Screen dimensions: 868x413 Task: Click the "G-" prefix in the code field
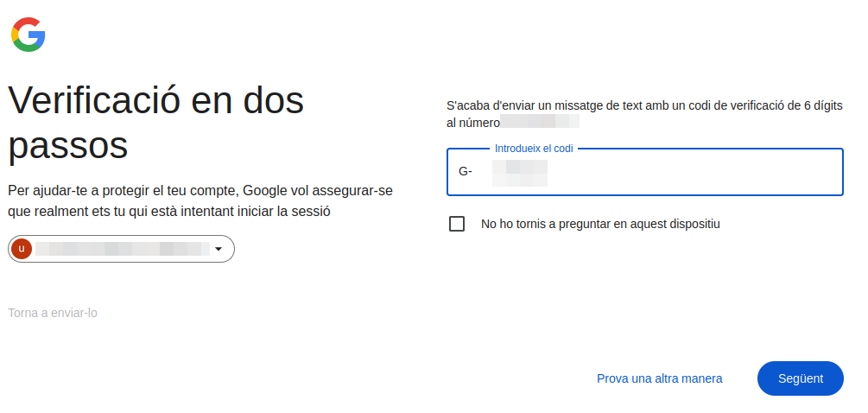(x=466, y=172)
